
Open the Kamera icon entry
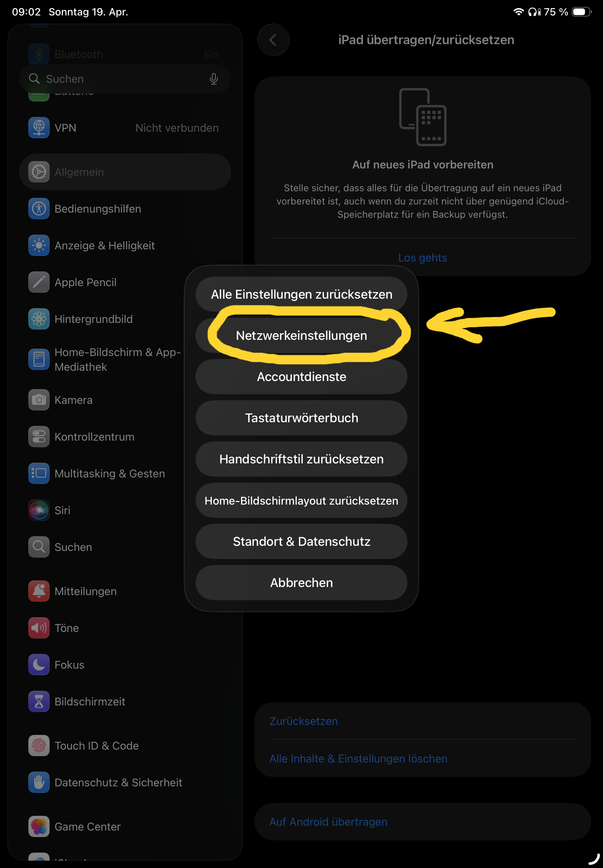tap(39, 400)
